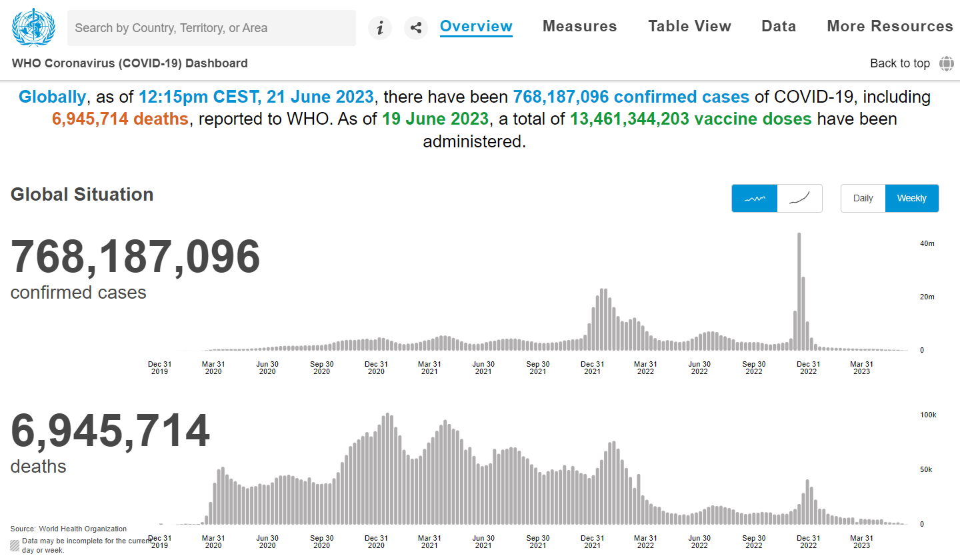
Task: Click the hatched incomplete-data legend icon
Action: tap(15, 545)
